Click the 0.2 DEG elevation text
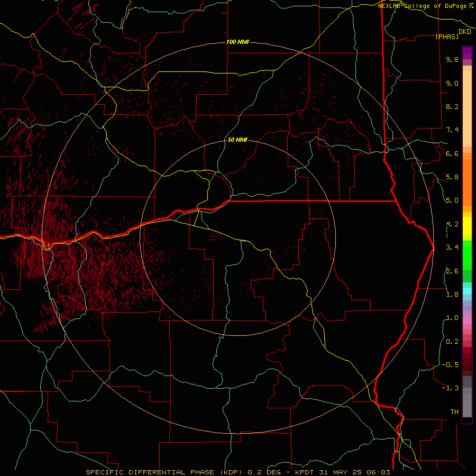 pyautogui.click(x=264, y=472)
